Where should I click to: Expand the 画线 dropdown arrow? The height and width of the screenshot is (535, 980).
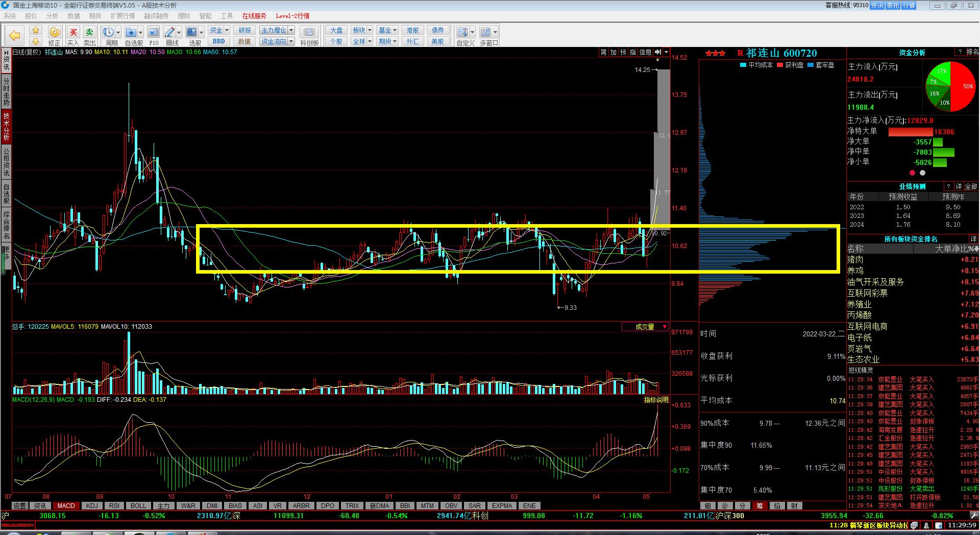tap(179, 33)
